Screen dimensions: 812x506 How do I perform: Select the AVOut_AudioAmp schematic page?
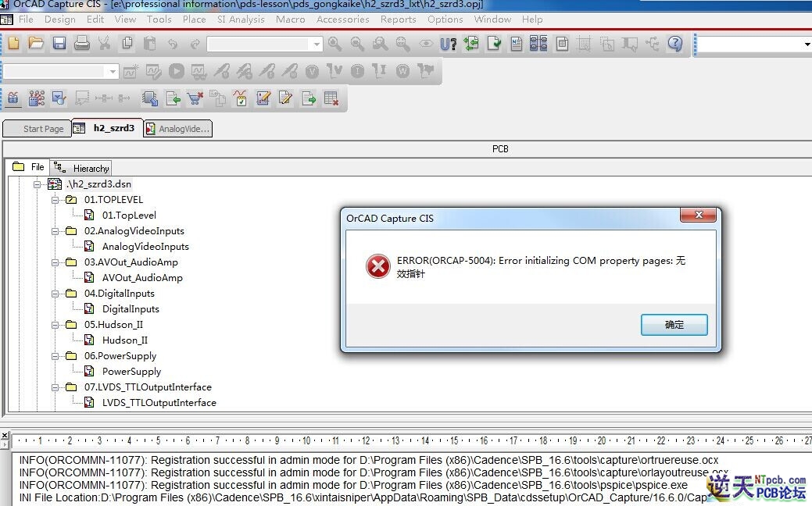click(x=142, y=278)
